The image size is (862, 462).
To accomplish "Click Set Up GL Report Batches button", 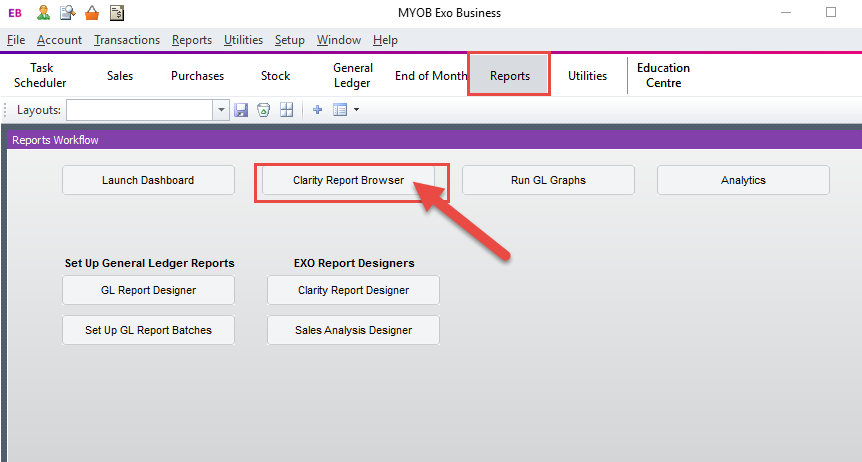I will click(x=148, y=330).
